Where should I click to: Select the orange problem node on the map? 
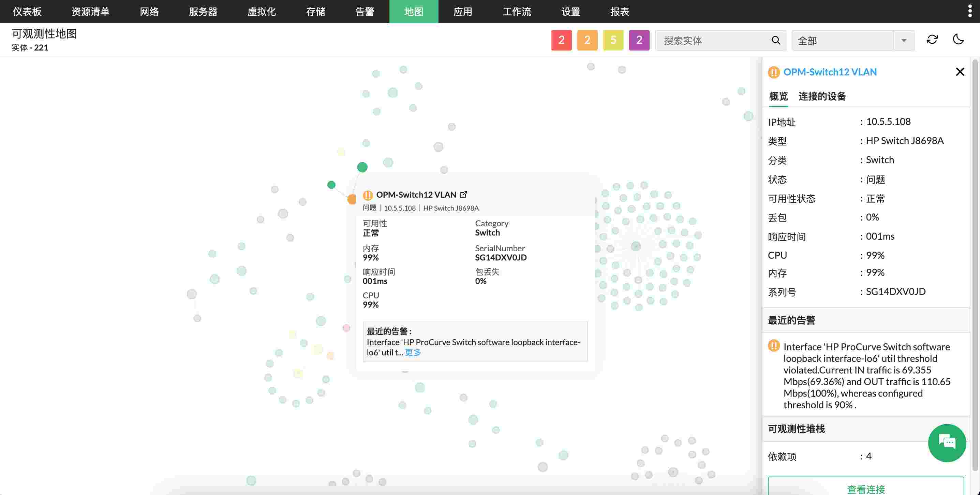352,199
